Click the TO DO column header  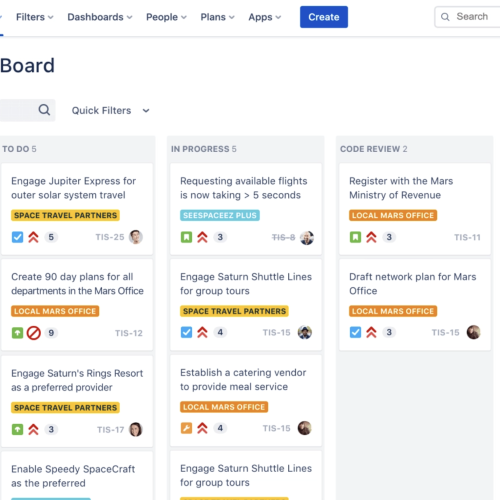[19, 149]
